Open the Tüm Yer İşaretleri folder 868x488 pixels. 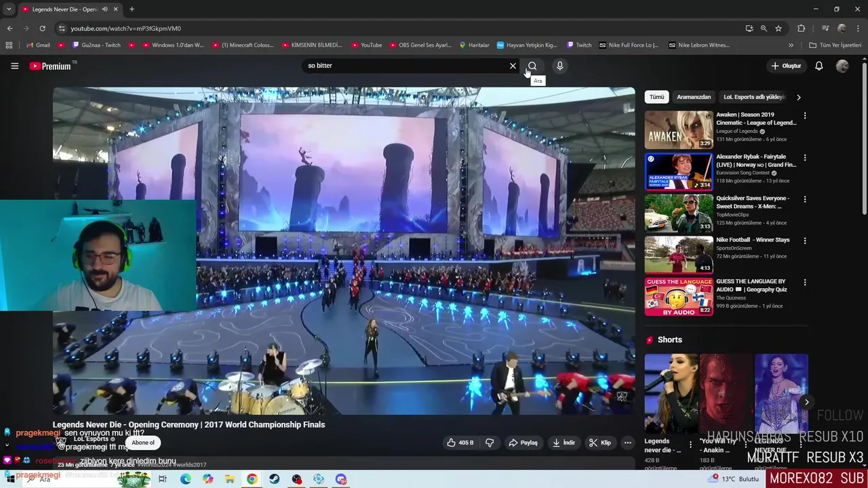pyautogui.click(x=835, y=45)
